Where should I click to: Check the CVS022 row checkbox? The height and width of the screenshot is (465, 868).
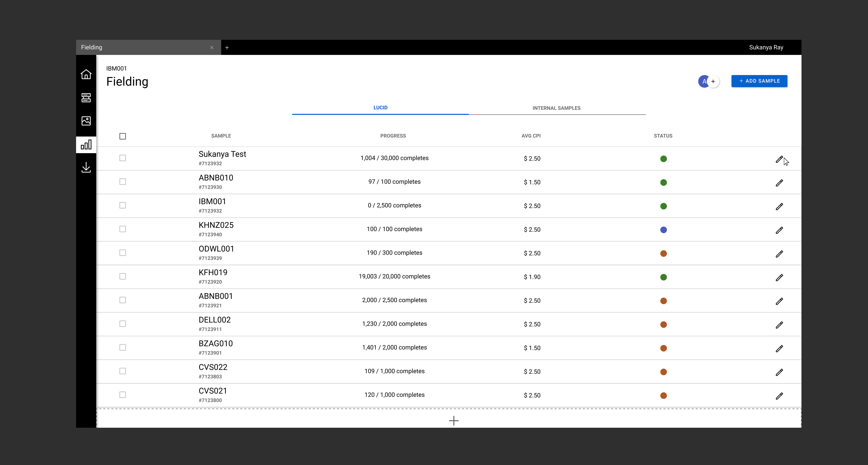(123, 371)
